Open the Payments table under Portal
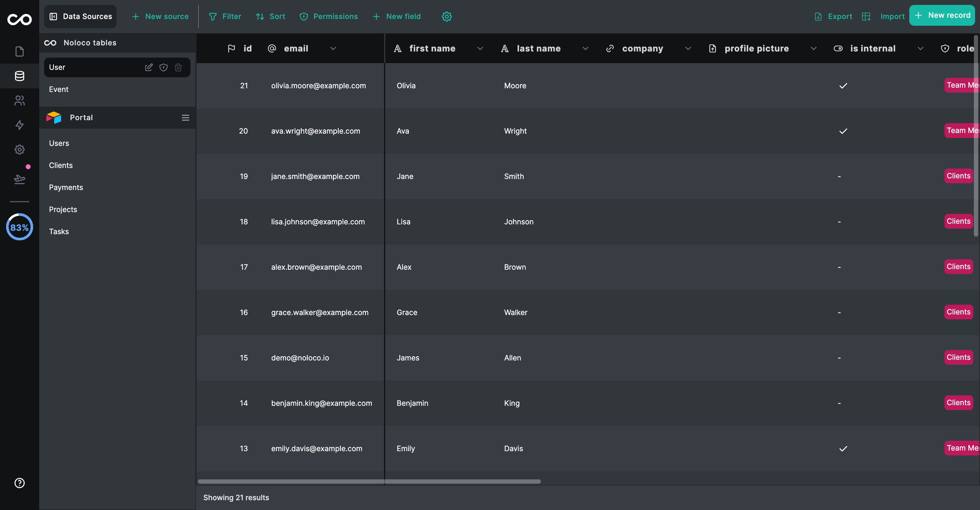This screenshot has width=980, height=510. [x=66, y=187]
